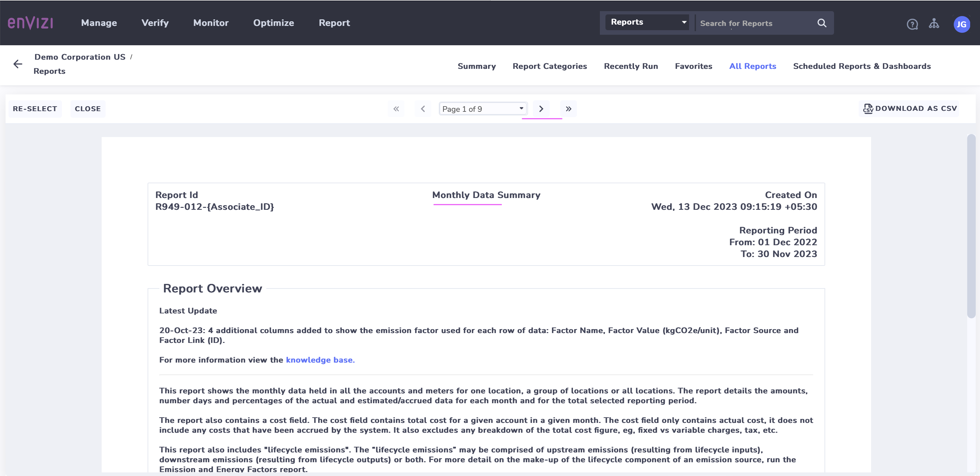Open the Report menu in the top navigation
The height and width of the screenshot is (476, 980).
click(334, 23)
